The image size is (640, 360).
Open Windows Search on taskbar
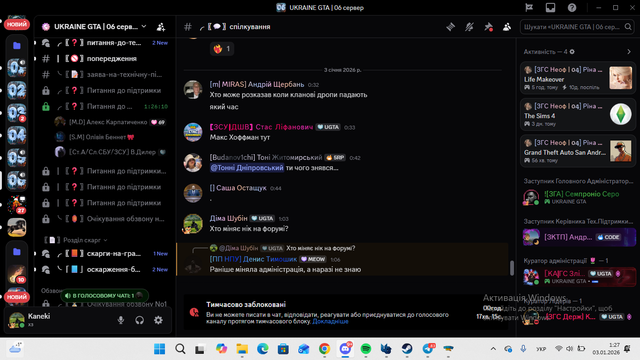(180, 349)
